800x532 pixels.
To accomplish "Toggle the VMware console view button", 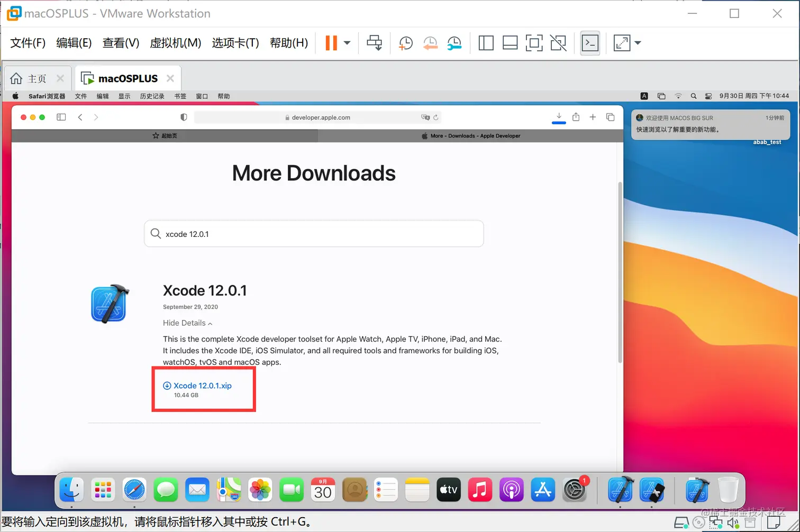I will click(590, 43).
